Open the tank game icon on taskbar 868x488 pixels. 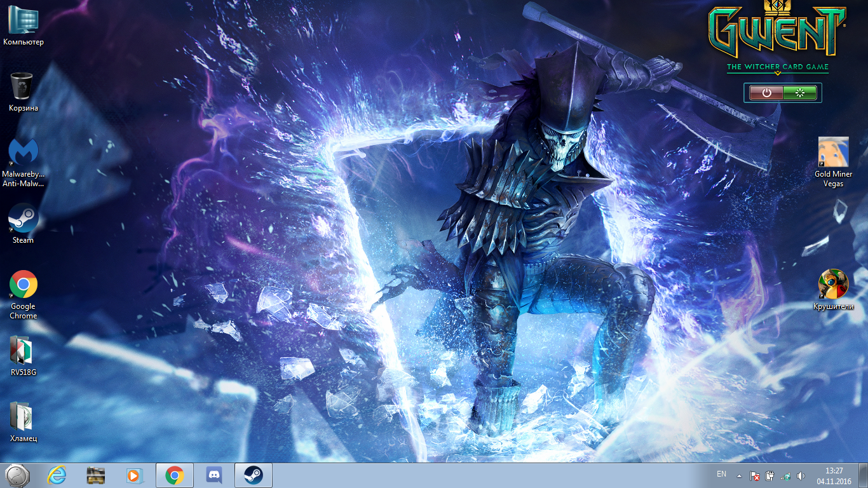pyautogui.click(x=96, y=475)
